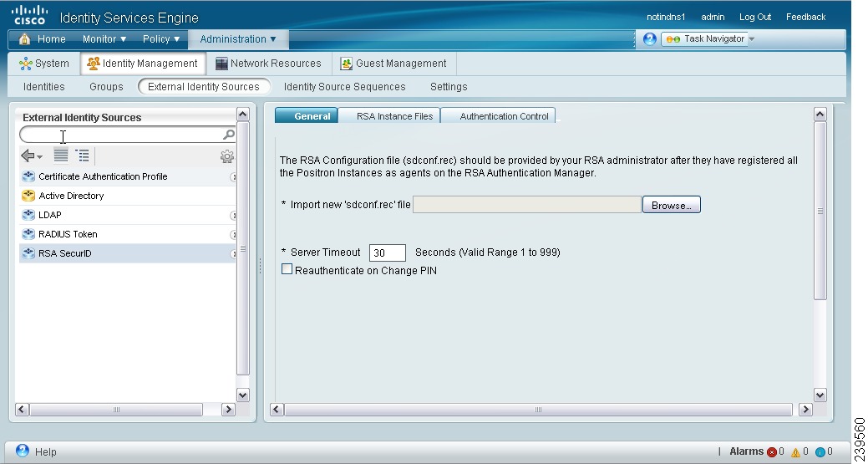Open the Monitor dropdown menu
Viewport: 868px width, 464px height.
point(104,38)
